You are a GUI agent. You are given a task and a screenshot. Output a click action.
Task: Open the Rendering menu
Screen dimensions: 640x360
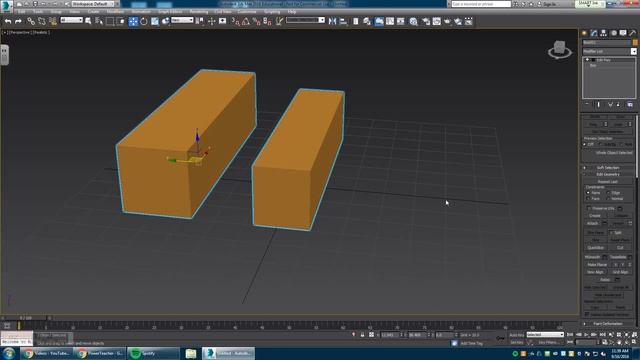(x=199, y=12)
